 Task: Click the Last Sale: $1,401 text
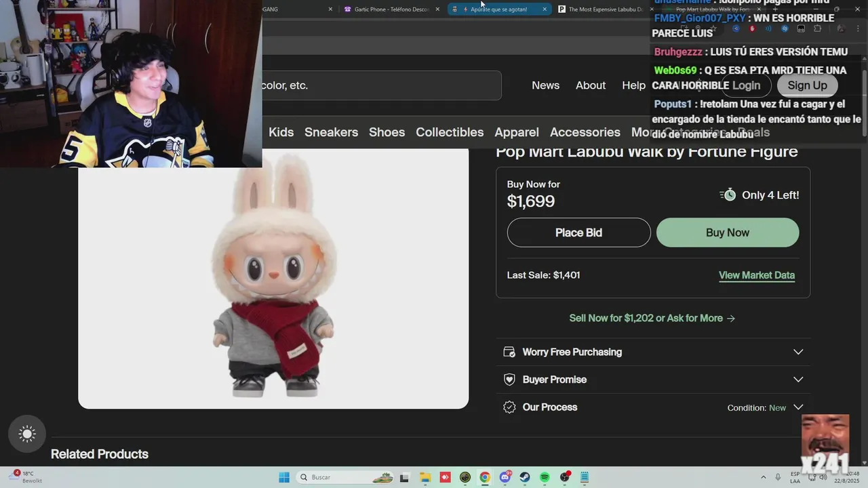(x=543, y=275)
